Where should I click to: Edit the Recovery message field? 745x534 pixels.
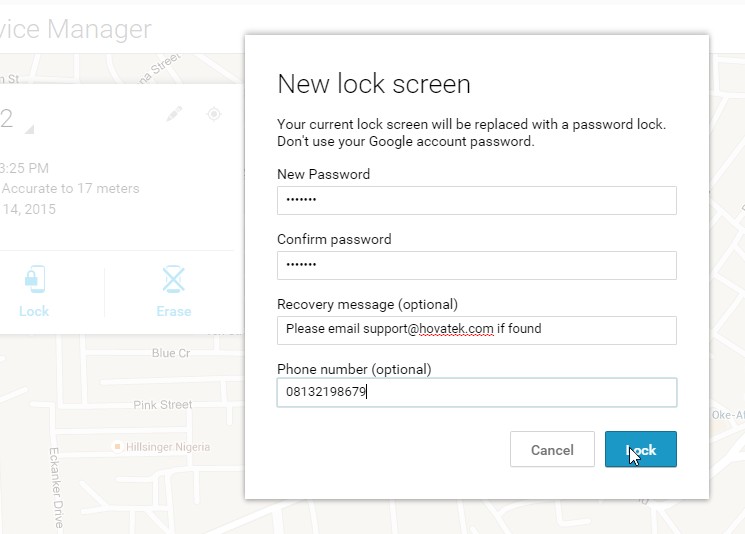[477, 330]
